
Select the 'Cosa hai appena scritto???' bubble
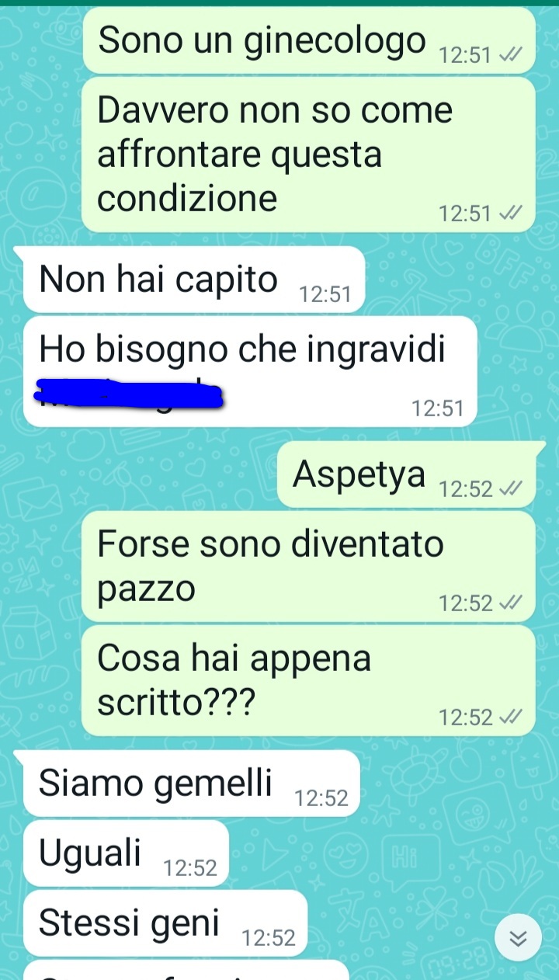pyautogui.click(x=309, y=681)
